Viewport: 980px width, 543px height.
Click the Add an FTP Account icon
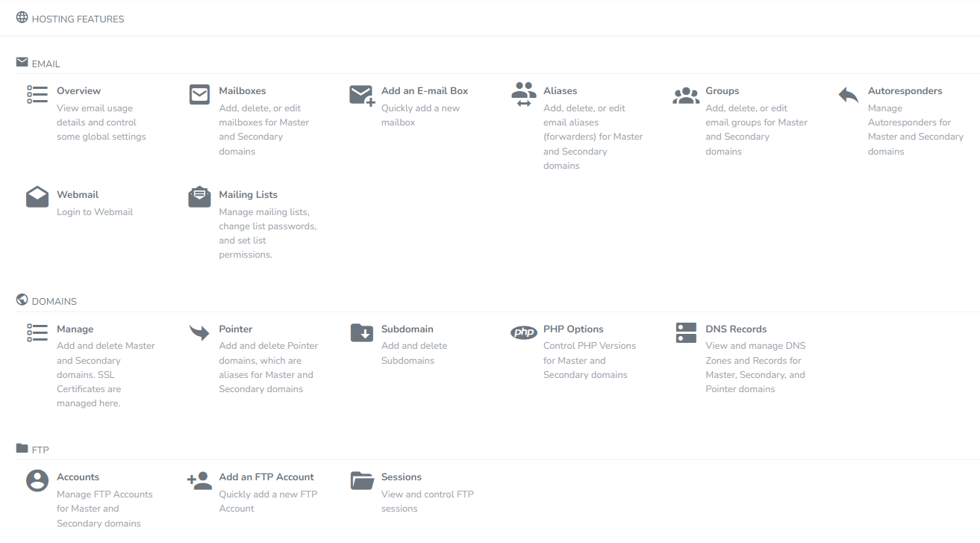pos(199,480)
